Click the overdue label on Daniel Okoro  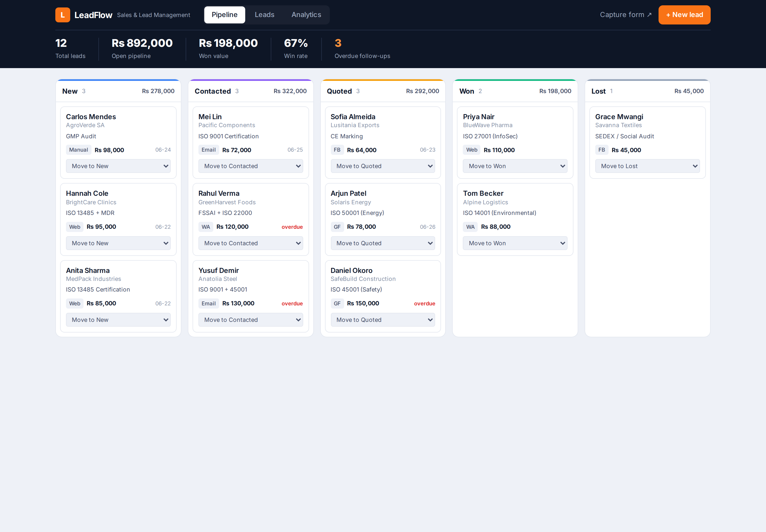click(x=424, y=303)
